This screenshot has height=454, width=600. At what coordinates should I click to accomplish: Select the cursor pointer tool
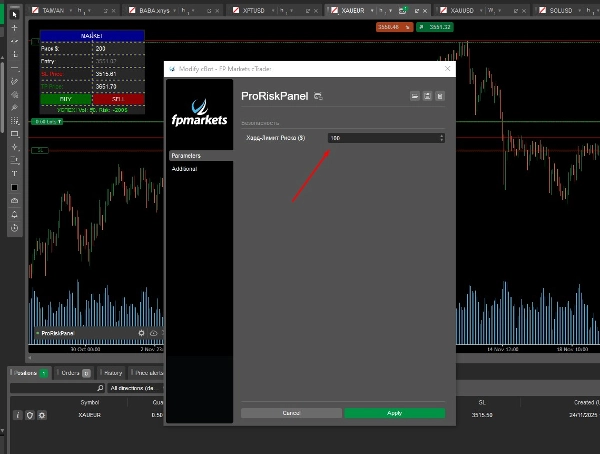pyautogui.click(x=14, y=14)
